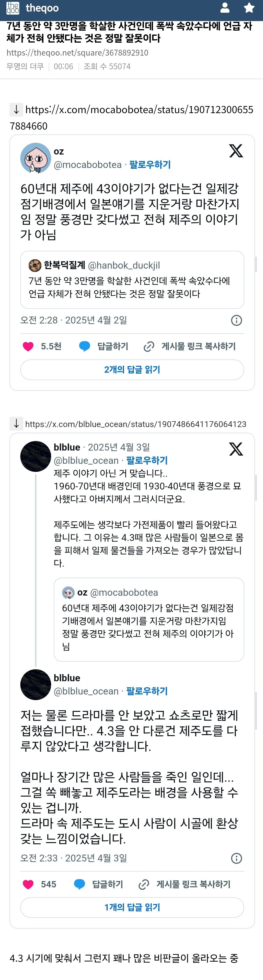Click the theqoo logo icon
The image size is (263, 980).
[13, 8]
